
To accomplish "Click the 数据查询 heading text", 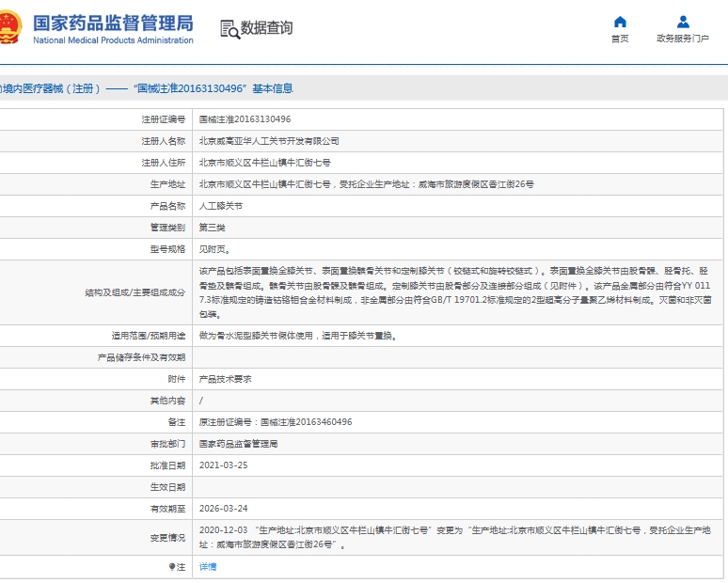I will (266, 28).
